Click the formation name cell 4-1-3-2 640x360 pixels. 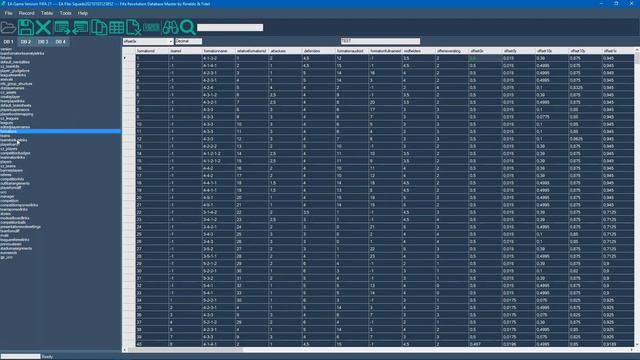click(219, 58)
